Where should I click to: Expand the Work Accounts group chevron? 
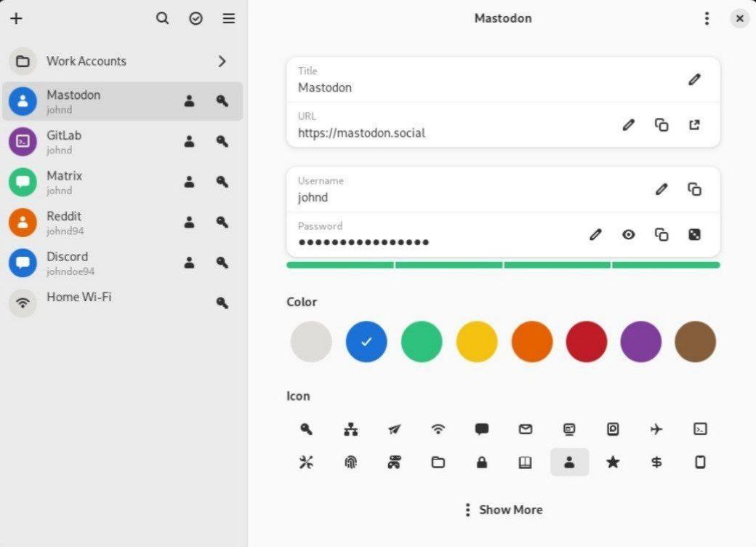coord(222,61)
